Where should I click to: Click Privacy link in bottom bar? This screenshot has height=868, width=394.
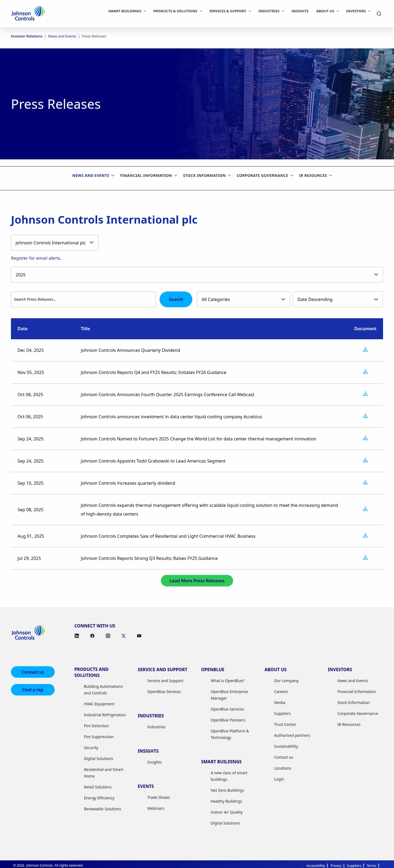pyautogui.click(x=336, y=866)
